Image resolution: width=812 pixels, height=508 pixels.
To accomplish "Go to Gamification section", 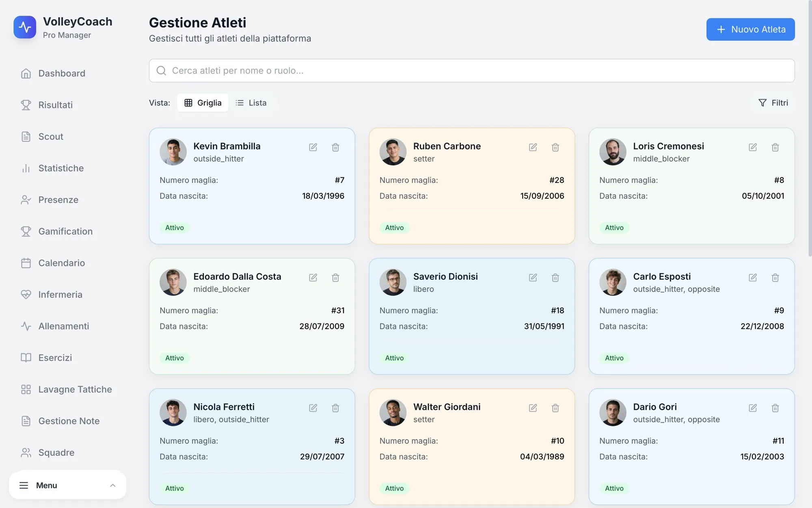I will [x=67, y=232].
